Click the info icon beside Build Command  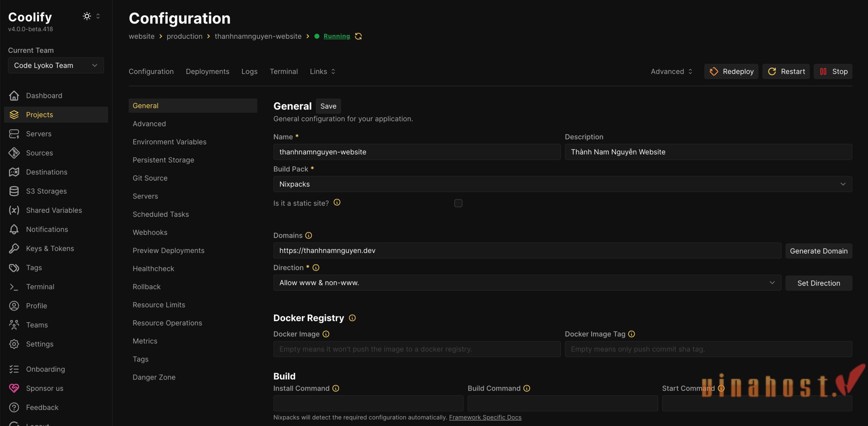[x=527, y=388]
